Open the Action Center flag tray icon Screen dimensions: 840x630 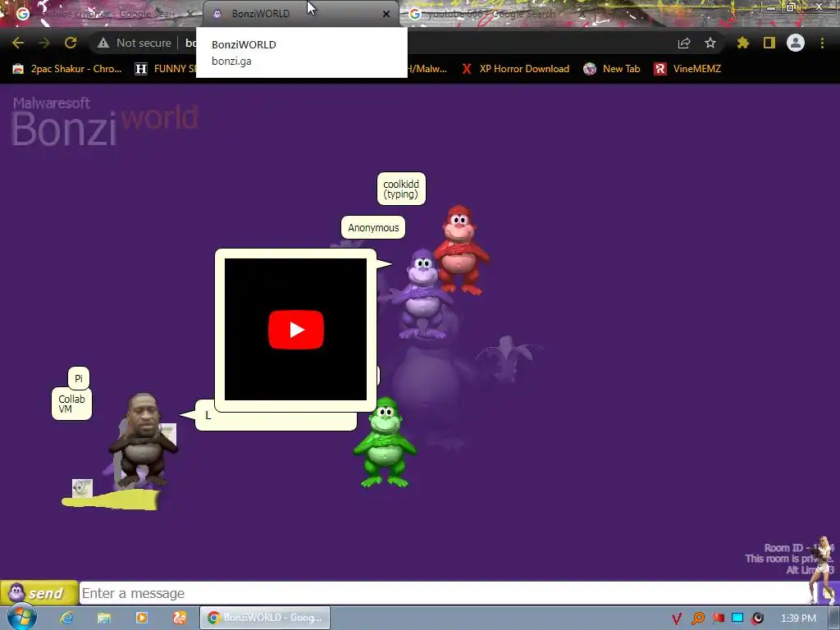[718, 619]
